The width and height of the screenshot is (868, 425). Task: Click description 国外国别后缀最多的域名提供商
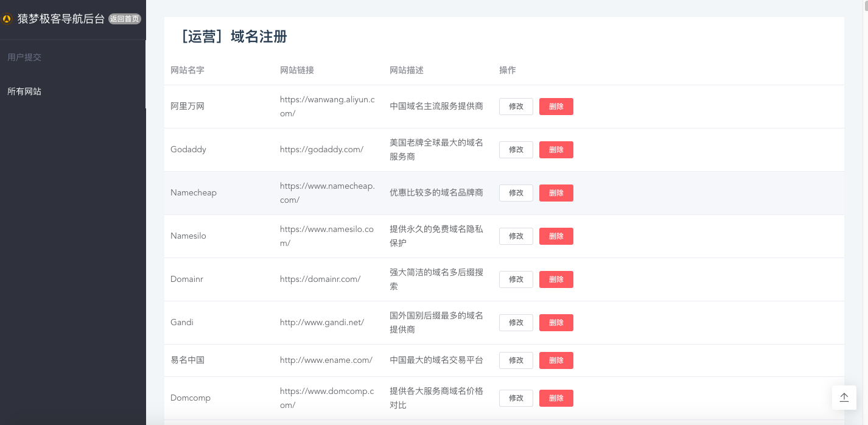[x=436, y=323]
